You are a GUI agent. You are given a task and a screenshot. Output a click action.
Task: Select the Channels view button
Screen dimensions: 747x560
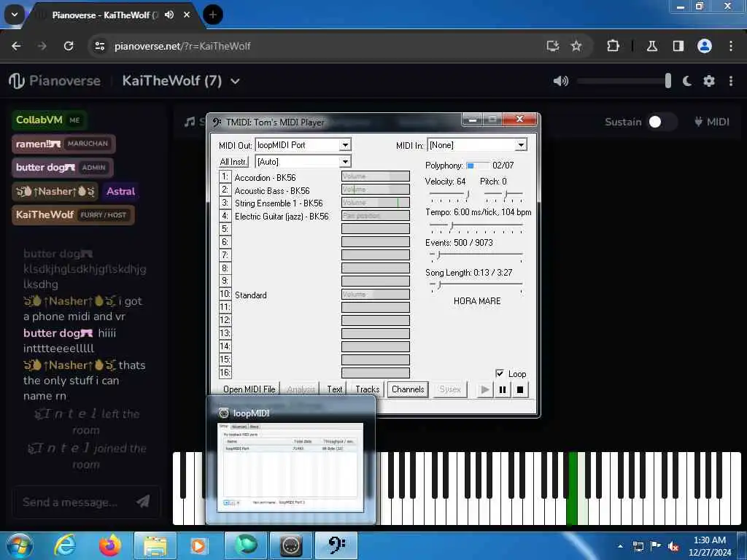click(x=408, y=389)
